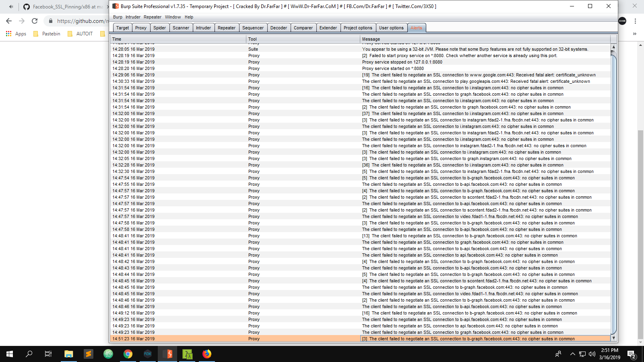Select the play.googleapis.com:443 alert row
The width and height of the screenshot is (644, 362).
pyautogui.click(x=360, y=81)
